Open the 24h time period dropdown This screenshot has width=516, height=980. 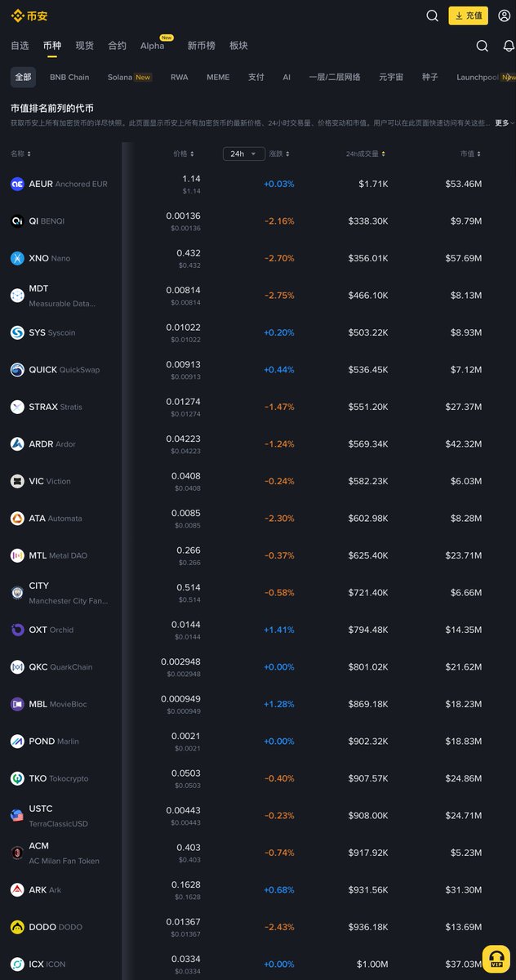coord(243,154)
